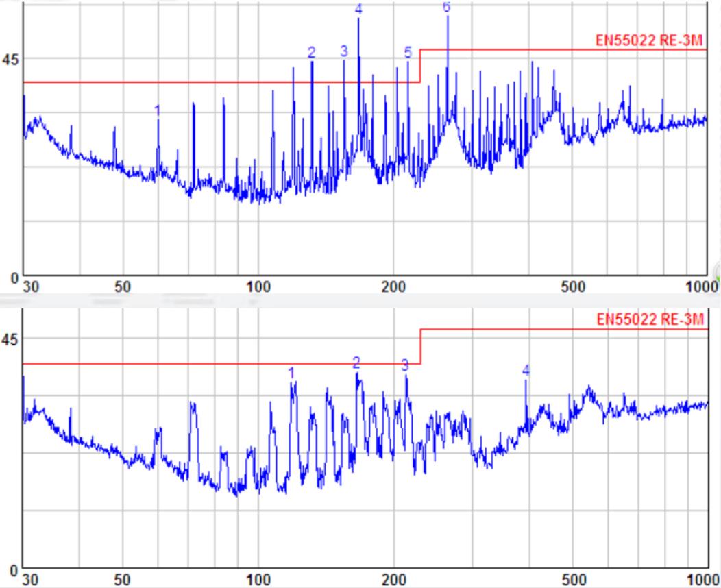This screenshot has height=588, width=721.
Task: Select peak marker 2 in top spectrum
Action: pos(311,52)
